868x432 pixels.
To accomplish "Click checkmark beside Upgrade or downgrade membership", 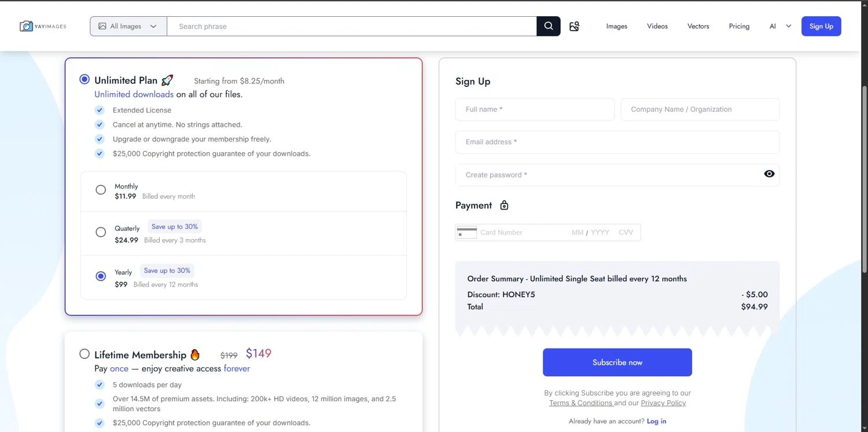I will click(x=100, y=139).
